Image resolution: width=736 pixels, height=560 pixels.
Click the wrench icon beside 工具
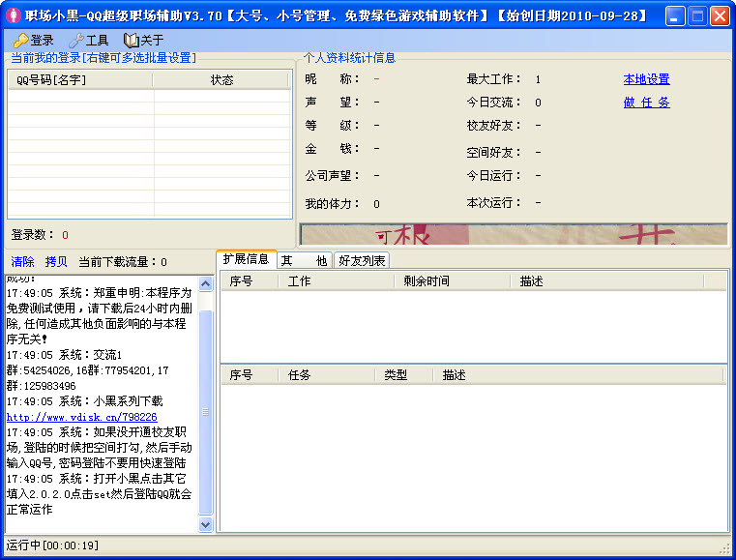pyautogui.click(x=76, y=41)
